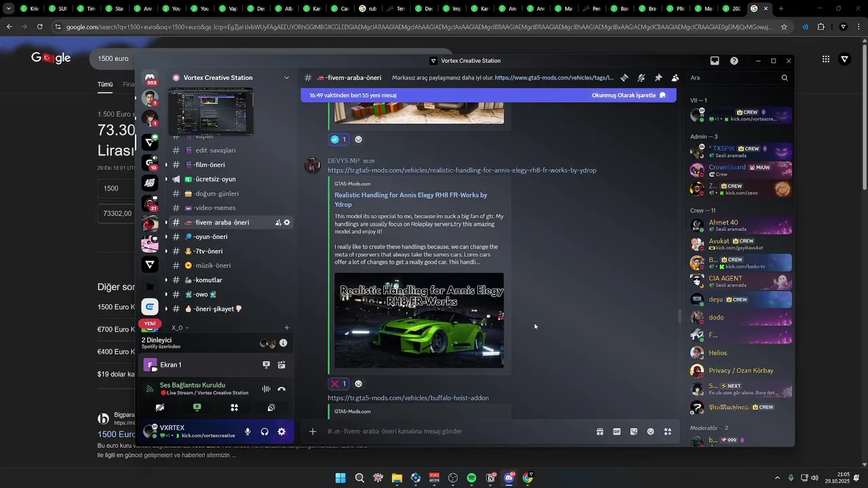Screen dimensions: 868x488
Task: Open Discord help question mark icon
Action: click(x=734, y=61)
